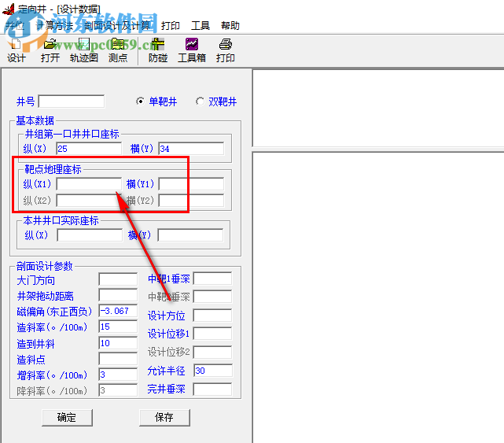Launch the 防碰 anti-collision tool

[x=158, y=50]
